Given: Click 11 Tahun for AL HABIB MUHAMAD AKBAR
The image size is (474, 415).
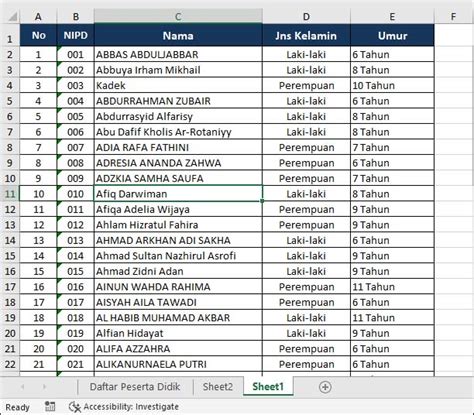Looking at the screenshot, I should pos(392,318).
